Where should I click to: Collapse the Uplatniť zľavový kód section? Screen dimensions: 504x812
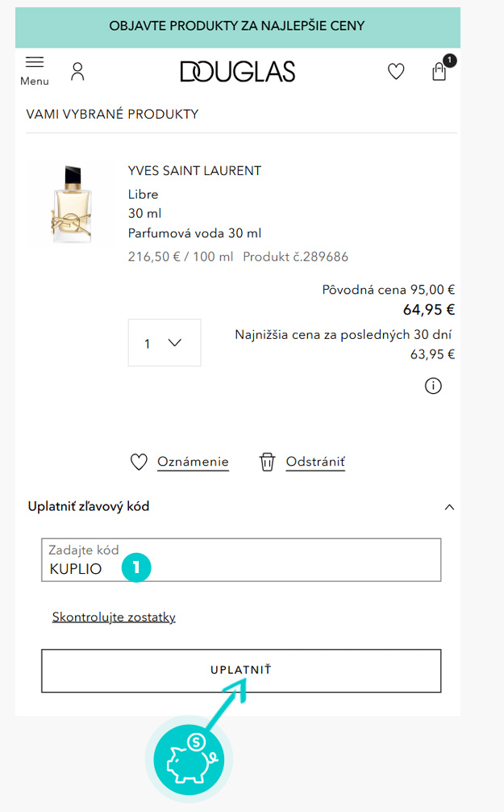450,507
